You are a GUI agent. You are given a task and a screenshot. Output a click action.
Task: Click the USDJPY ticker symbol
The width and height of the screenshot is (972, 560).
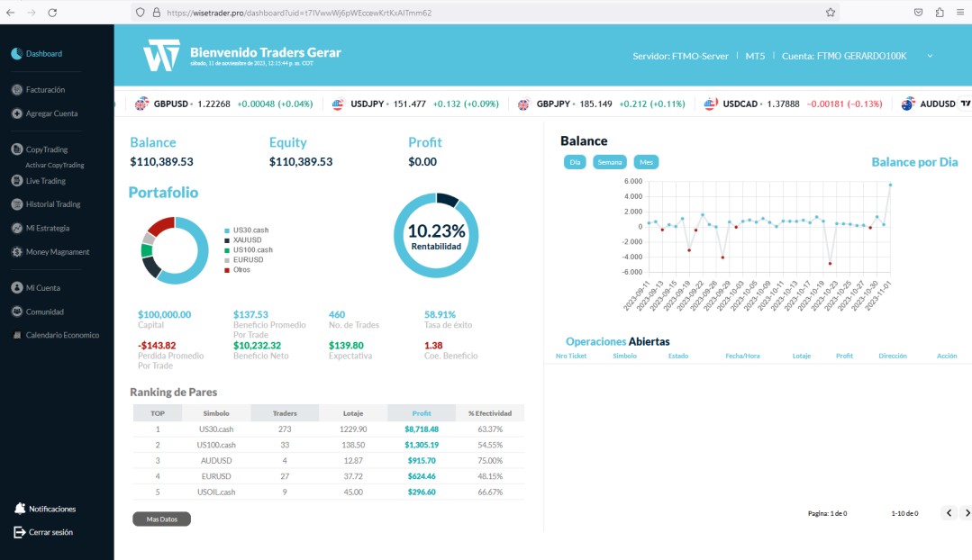pyautogui.click(x=367, y=104)
